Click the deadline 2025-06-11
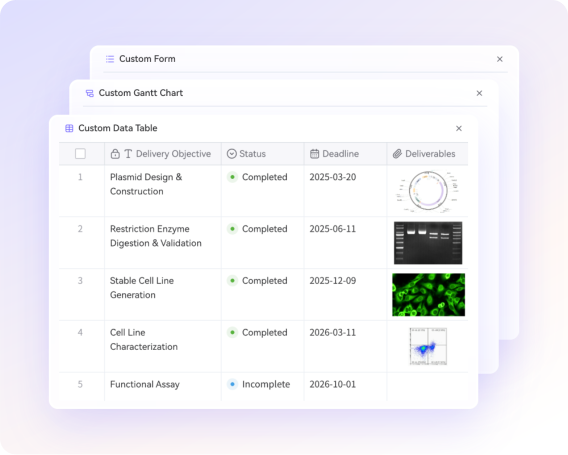 (x=333, y=229)
